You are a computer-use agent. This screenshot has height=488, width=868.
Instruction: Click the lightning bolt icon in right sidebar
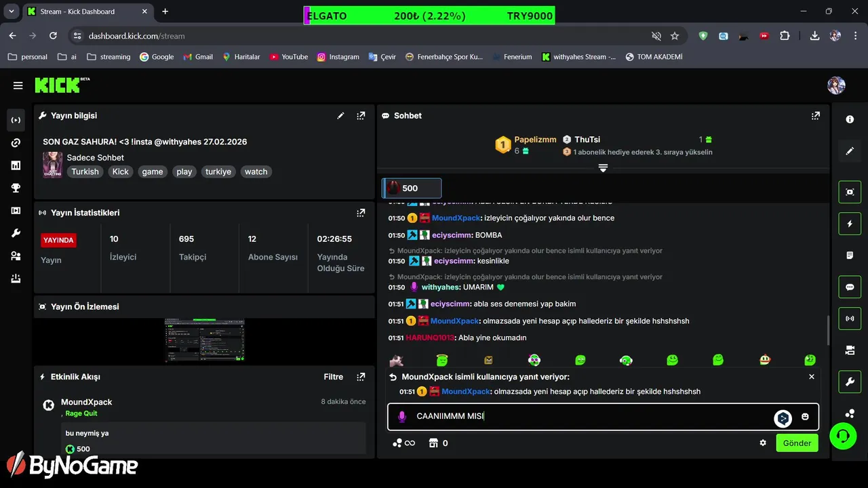point(850,224)
